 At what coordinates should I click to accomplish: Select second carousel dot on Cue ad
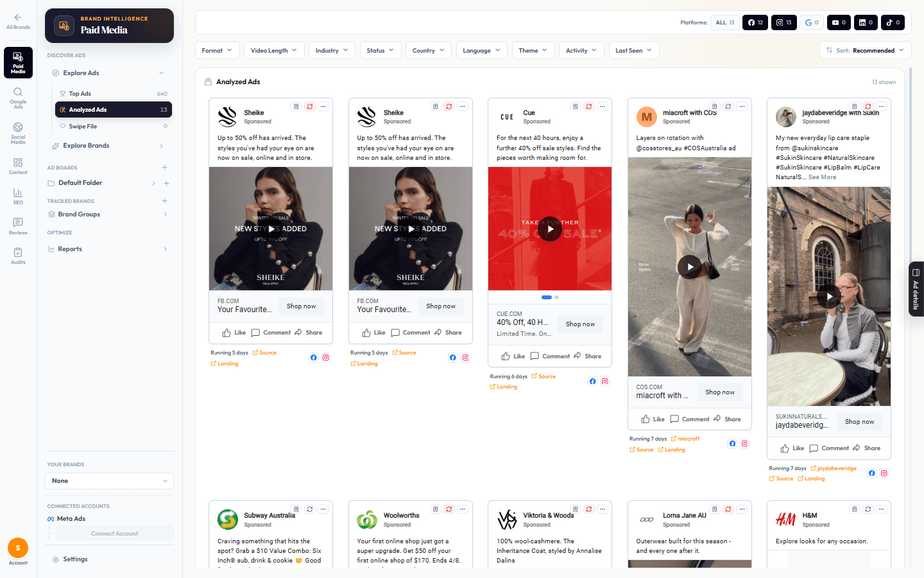pyautogui.click(x=556, y=297)
